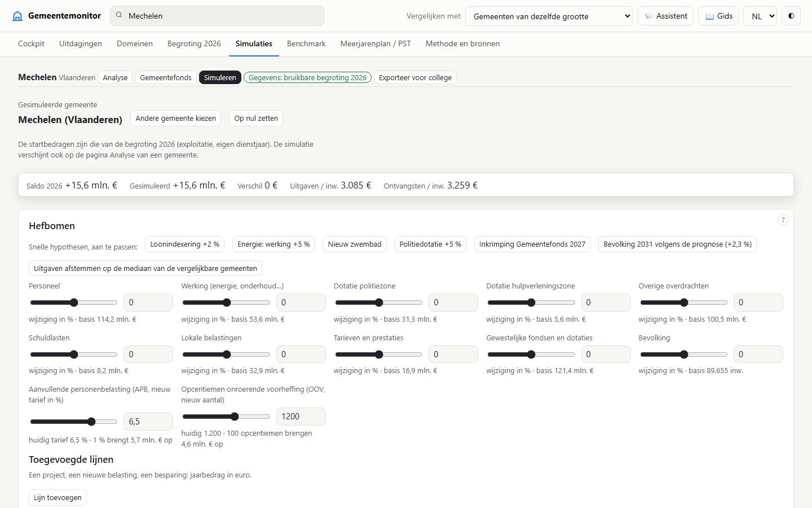The width and height of the screenshot is (812, 508).
Task: Apply 'Bevolking 2031 volgens de prognose' hypothesis
Action: [x=678, y=244]
